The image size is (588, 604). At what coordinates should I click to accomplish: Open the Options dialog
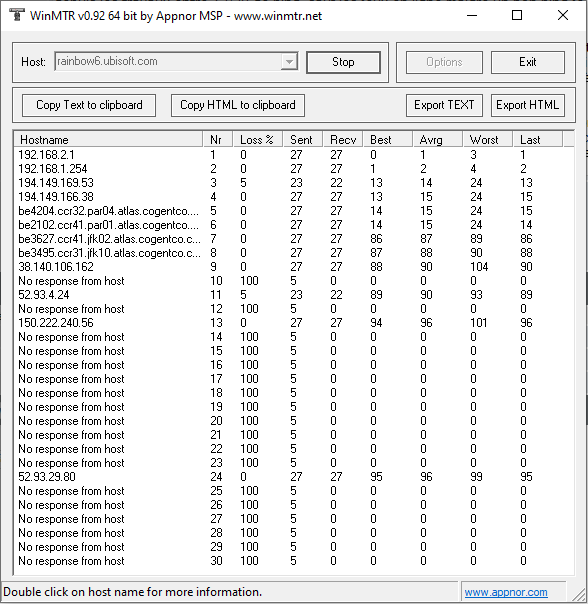click(444, 62)
